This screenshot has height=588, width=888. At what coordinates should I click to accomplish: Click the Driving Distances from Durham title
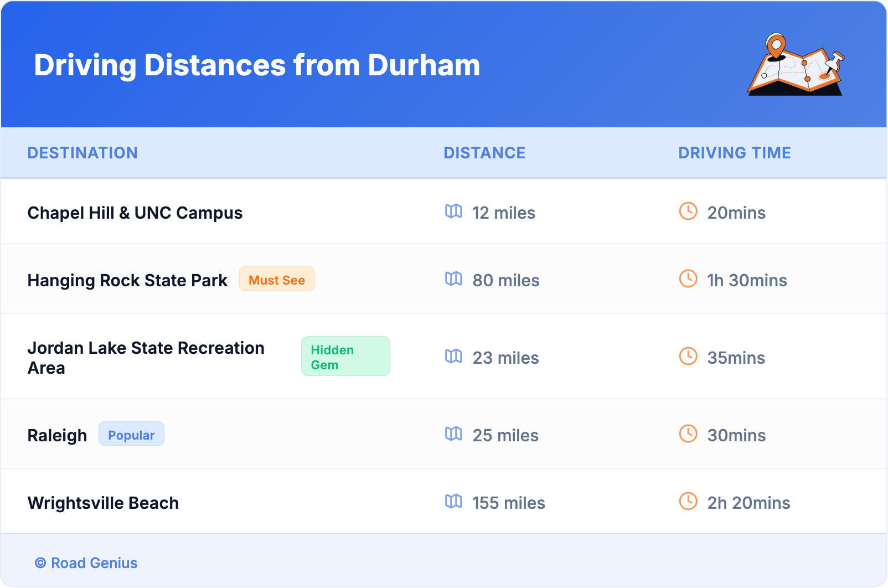tap(257, 65)
